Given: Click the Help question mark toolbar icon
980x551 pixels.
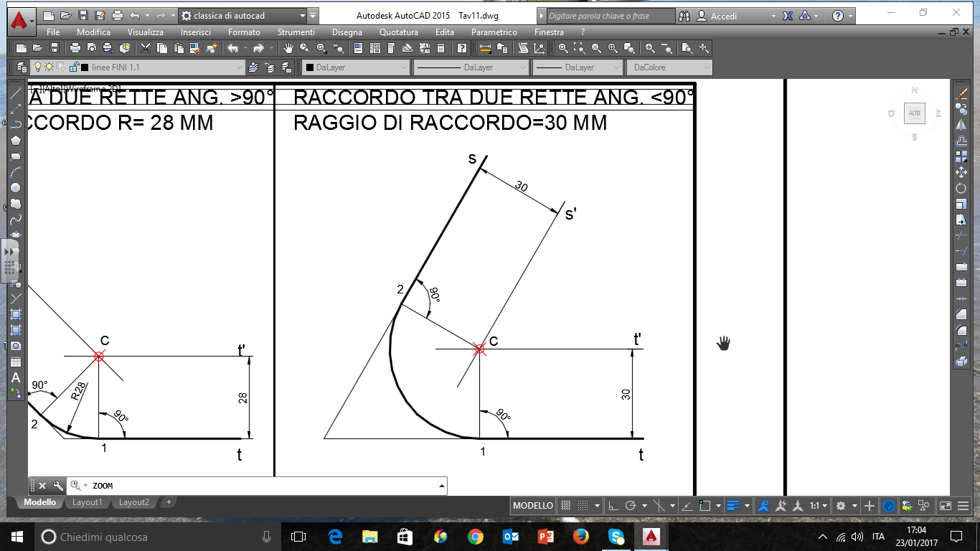Looking at the screenshot, I should click(x=462, y=48).
